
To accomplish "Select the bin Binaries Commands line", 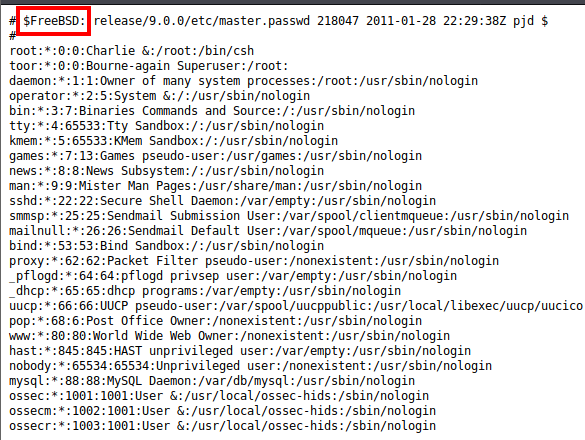I will (212, 111).
